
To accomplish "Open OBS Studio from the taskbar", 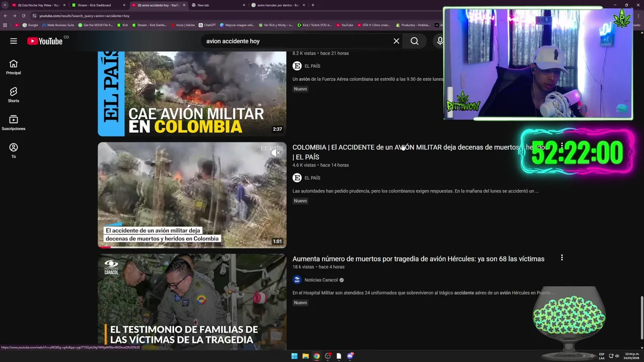I will pyautogui.click(x=328, y=356).
